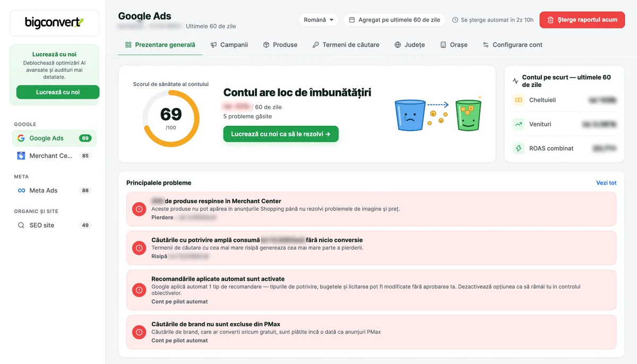The image size is (637, 364).
Task: Click the 69 health score gauge
Action: click(171, 119)
